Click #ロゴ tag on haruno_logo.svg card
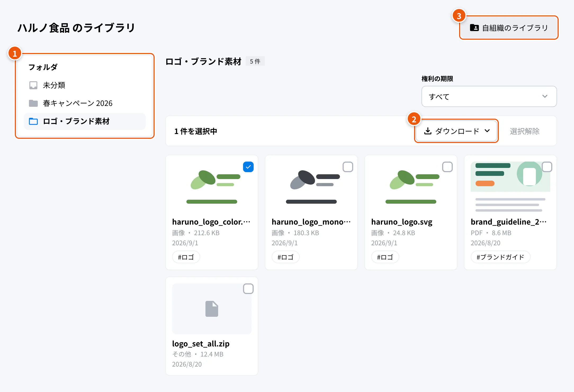 (385, 257)
